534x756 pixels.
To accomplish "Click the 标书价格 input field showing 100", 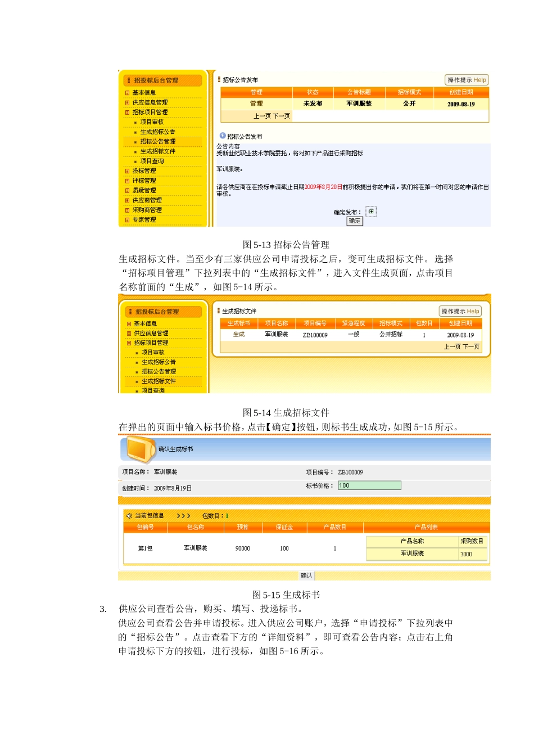I will point(369,485).
